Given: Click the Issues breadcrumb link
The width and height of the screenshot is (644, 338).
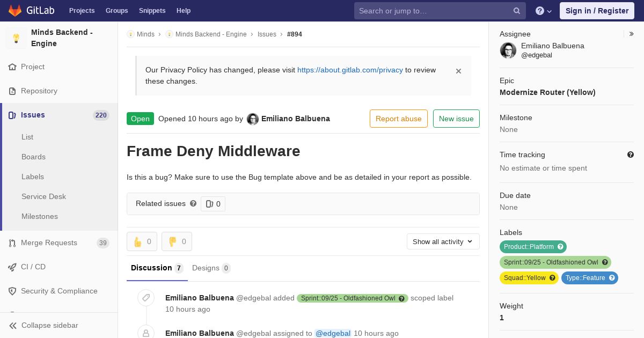Looking at the screenshot, I should 267,34.
